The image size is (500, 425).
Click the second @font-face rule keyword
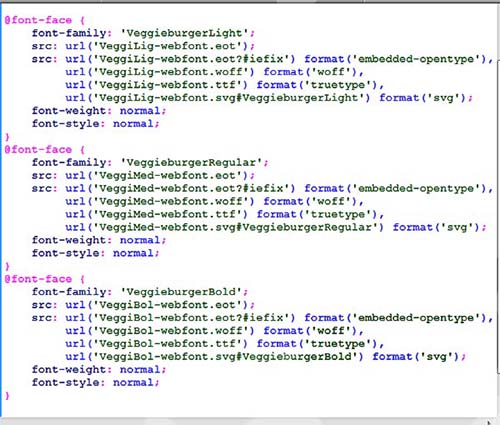38,149
